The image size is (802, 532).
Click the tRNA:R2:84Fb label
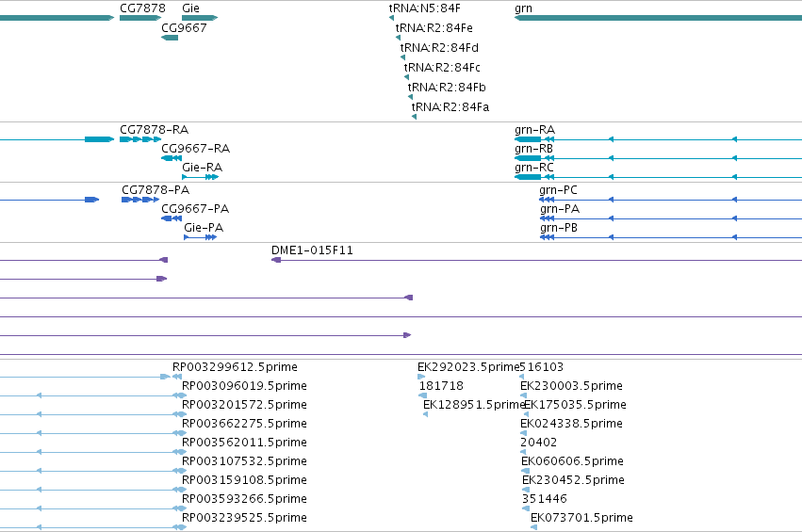[447, 88]
